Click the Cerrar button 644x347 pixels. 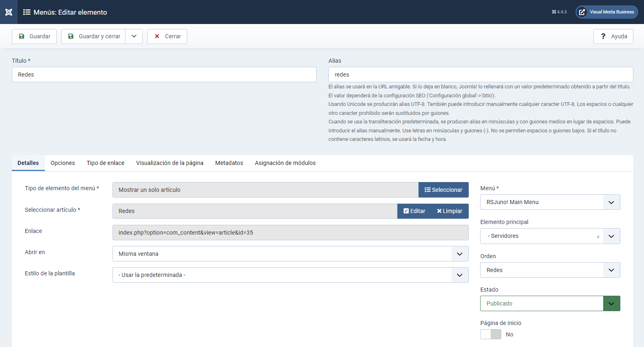(167, 36)
